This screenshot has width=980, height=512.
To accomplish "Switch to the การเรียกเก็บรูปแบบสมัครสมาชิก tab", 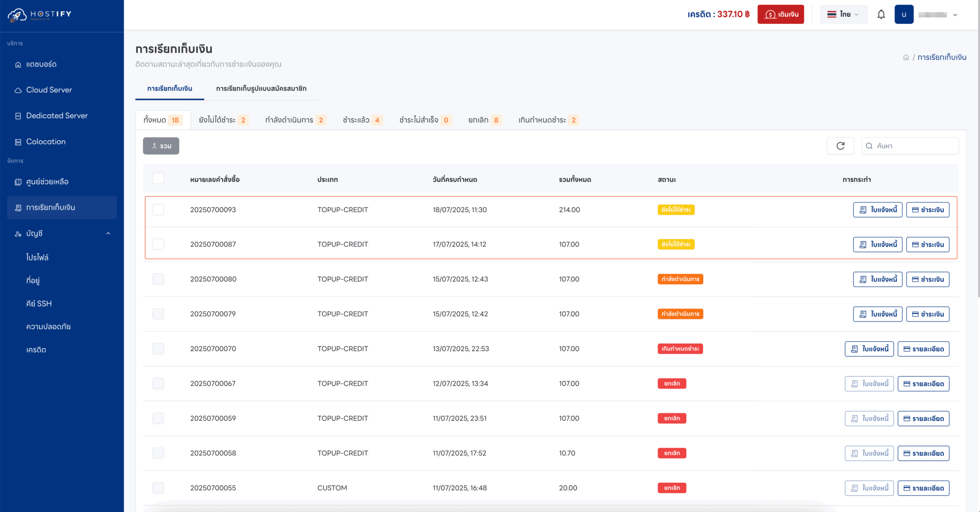I will pyautogui.click(x=261, y=89).
